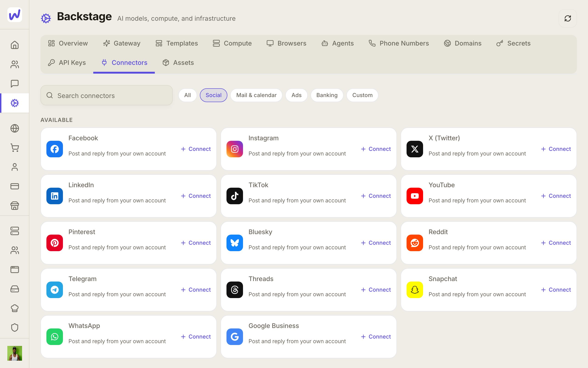Select the Custom filter chip
This screenshot has width=588, height=368.
click(x=362, y=95)
